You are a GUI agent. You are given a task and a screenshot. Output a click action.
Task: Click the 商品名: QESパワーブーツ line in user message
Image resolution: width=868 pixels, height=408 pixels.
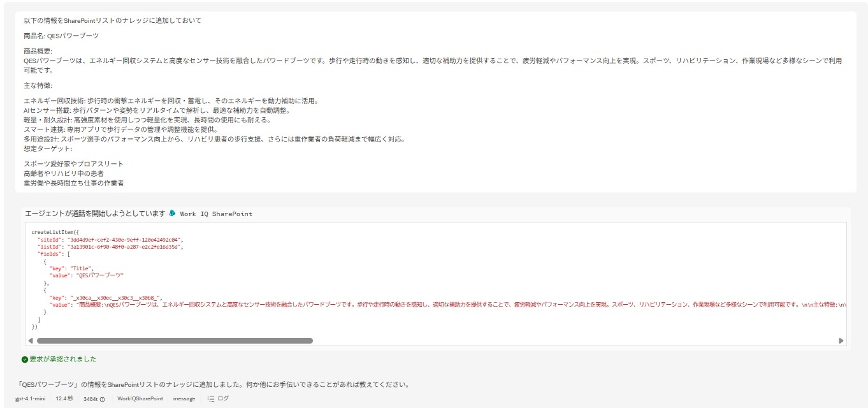click(x=61, y=36)
